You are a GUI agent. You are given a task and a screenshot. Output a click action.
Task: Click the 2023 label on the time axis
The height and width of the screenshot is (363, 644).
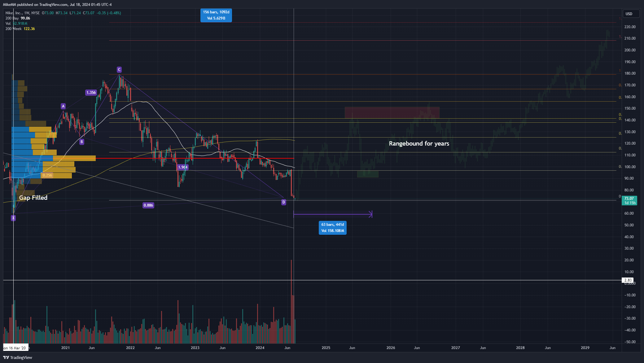point(195,348)
